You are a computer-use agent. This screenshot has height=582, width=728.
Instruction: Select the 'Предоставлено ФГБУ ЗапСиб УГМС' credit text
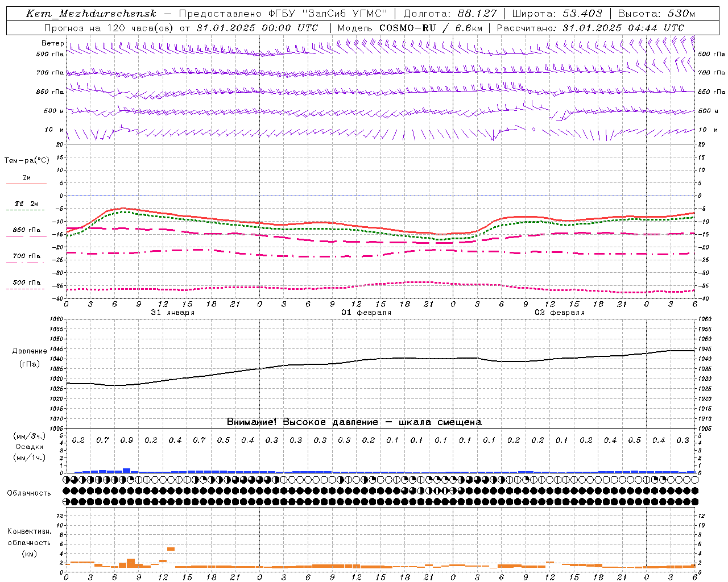click(x=283, y=14)
